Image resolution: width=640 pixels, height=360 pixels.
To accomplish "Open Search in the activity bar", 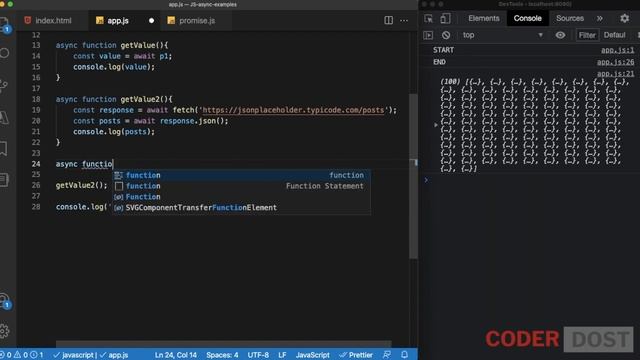I will tap(4, 53).
